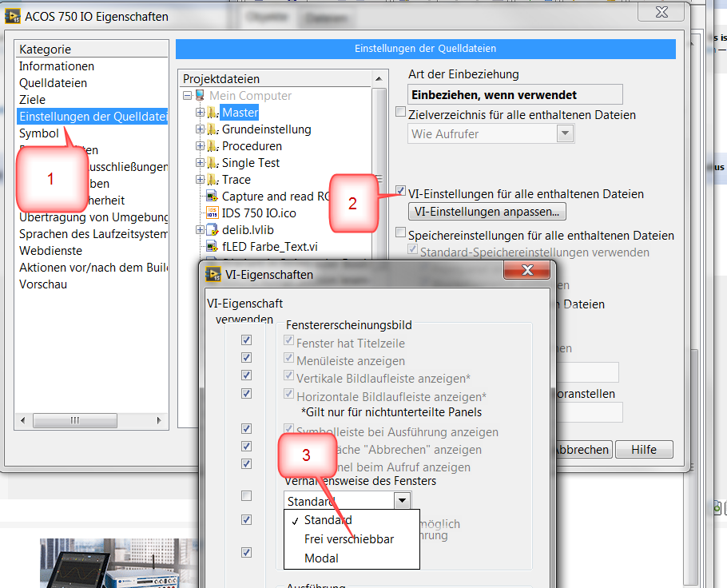Image resolution: width=727 pixels, height=588 pixels.
Task: Click the Einbeziehen, wenn verwendet field
Action: click(515, 94)
